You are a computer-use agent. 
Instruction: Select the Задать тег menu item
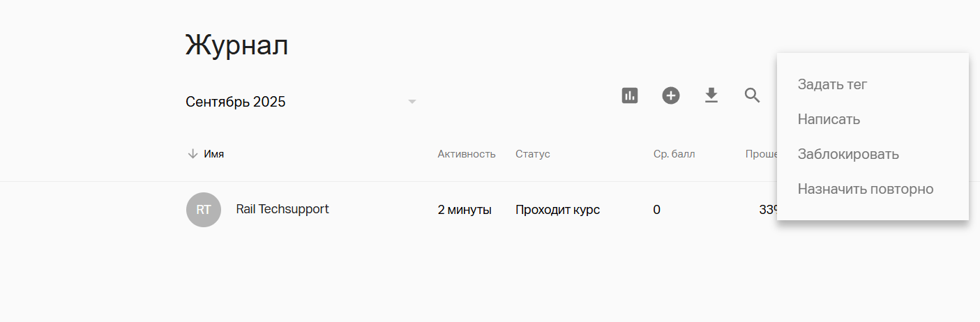tap(832, 84)
